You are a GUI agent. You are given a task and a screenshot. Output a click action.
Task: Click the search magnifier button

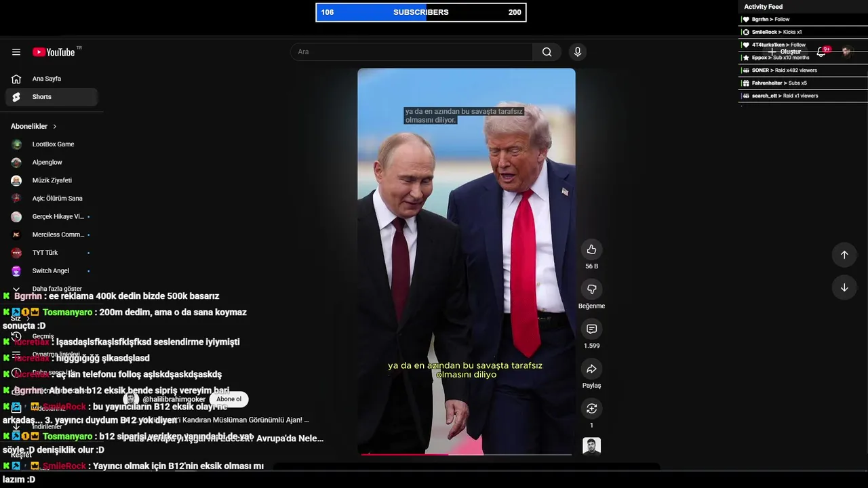547,52
